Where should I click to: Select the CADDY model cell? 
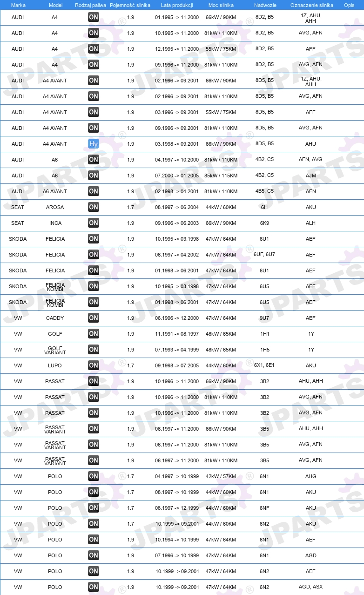(x=55, y=318)
